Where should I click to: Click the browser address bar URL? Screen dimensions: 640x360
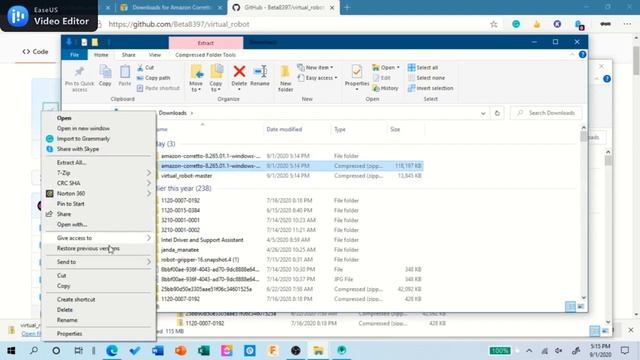click(179, 24)
